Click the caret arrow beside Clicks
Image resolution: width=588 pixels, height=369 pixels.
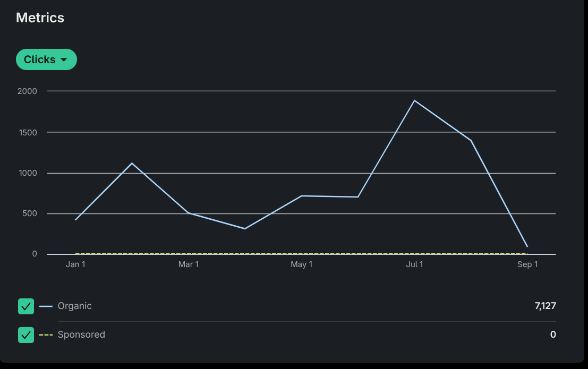[64, 60]
